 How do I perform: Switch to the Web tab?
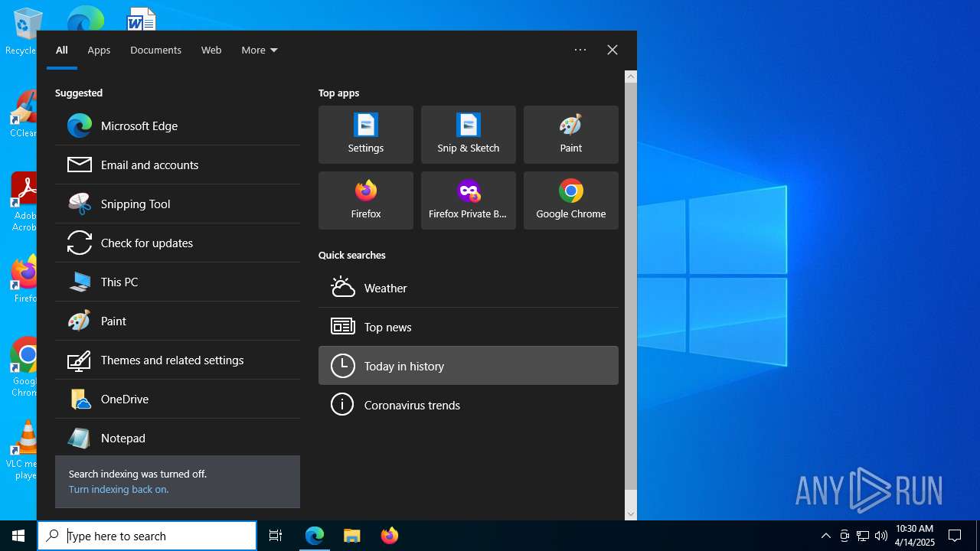pyautogui.click(x=211, y=50)
